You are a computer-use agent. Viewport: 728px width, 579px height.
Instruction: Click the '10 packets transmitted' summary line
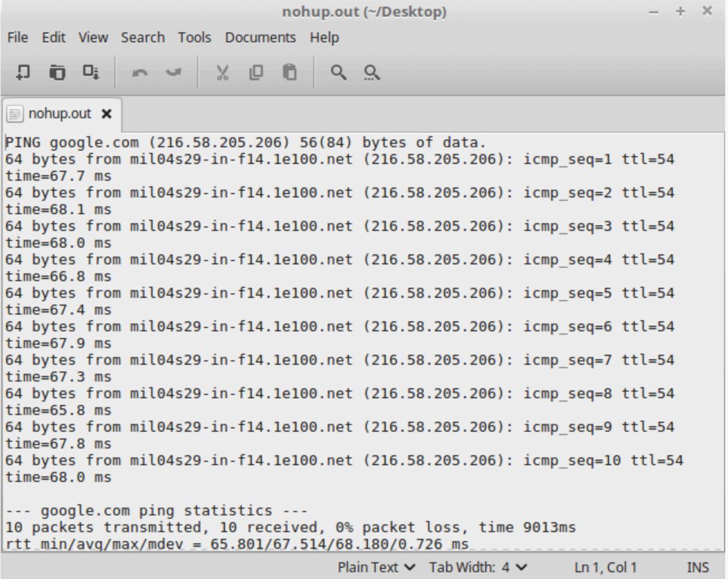[x=290, y=527]
